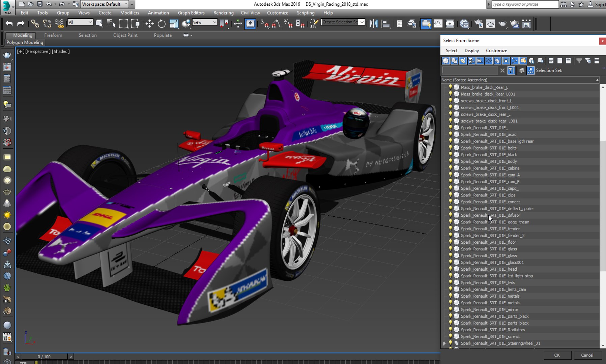Open the Select by Name tool
This screenshot has height=364, width=606.
111,24
